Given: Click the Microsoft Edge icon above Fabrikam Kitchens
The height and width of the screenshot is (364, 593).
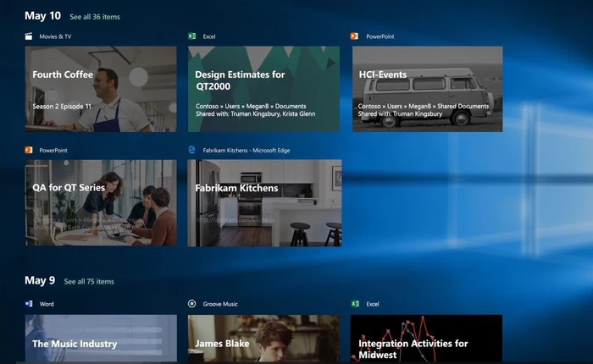Looking at the screenshot, I should pyautogui.click(x=191, y=150).
